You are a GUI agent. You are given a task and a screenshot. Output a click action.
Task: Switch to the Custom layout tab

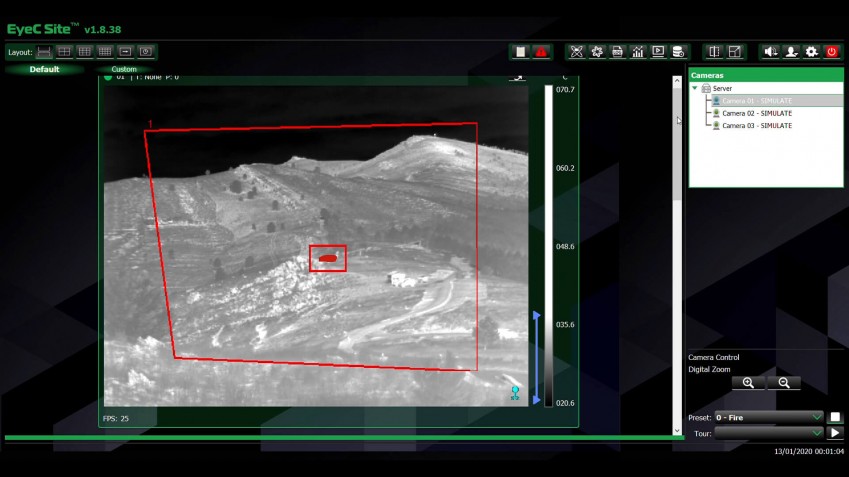(x=124, y=70)
